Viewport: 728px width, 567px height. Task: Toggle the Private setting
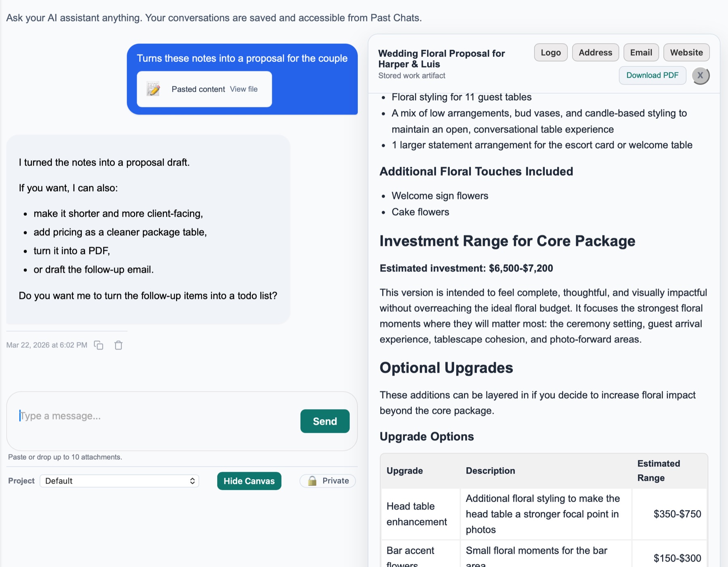click(327, 481)
